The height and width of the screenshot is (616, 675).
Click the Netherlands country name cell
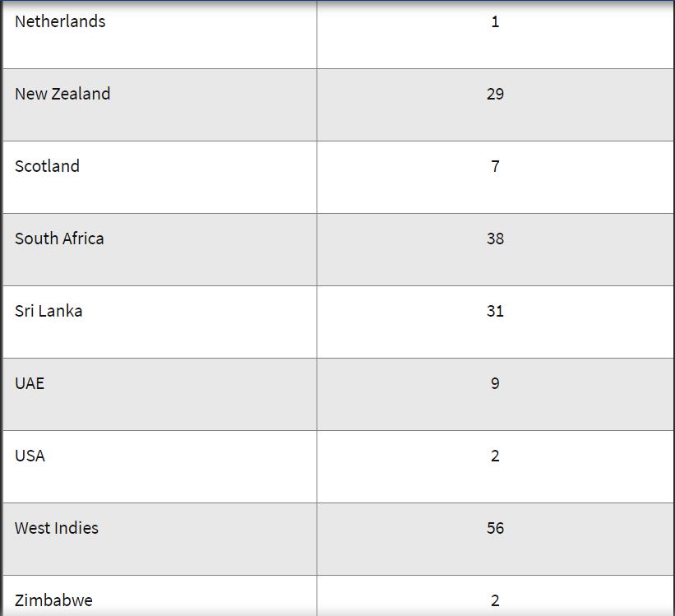60,22
